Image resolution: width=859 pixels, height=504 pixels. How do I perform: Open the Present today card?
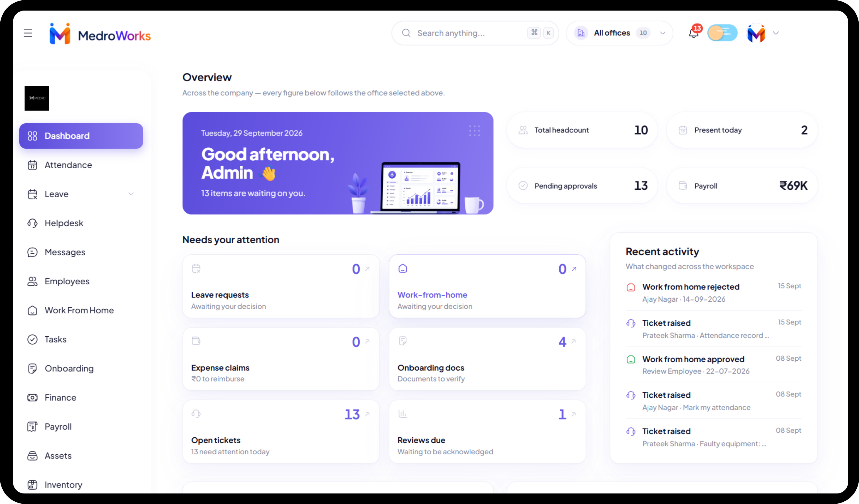click(x=742, y=130)
